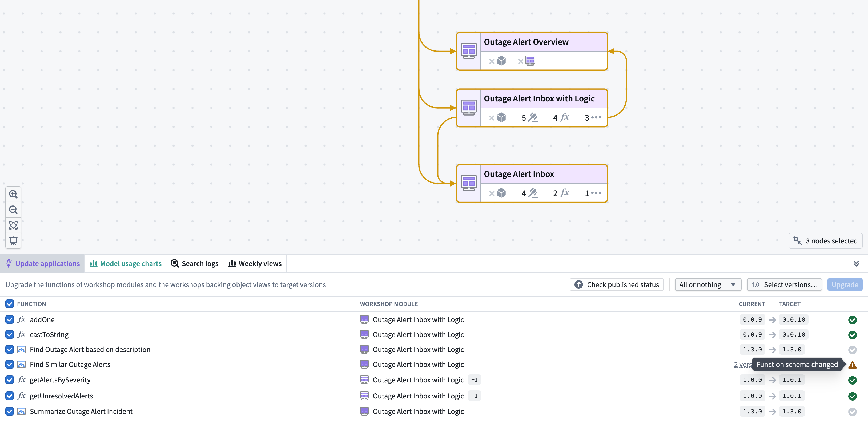Toggle the select-all FUNCTION header checkbox
The height and width of the screenshot is (435, 868).
[x=9, y=304]
